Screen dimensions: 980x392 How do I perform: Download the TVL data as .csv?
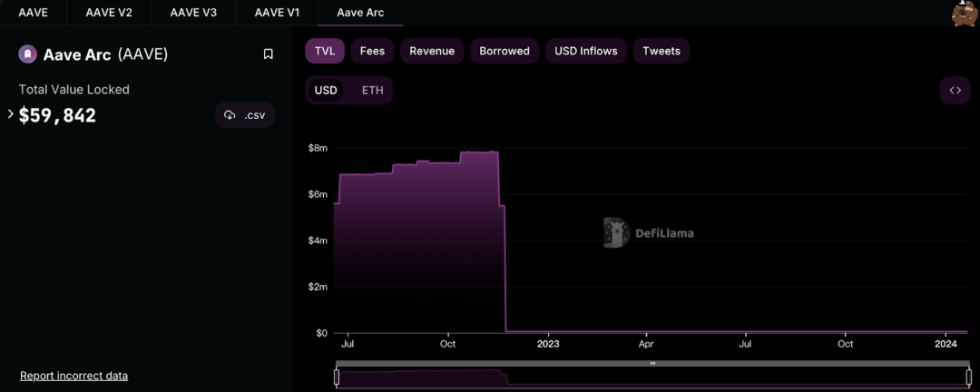pyautogui.click(x=245, y=115)
